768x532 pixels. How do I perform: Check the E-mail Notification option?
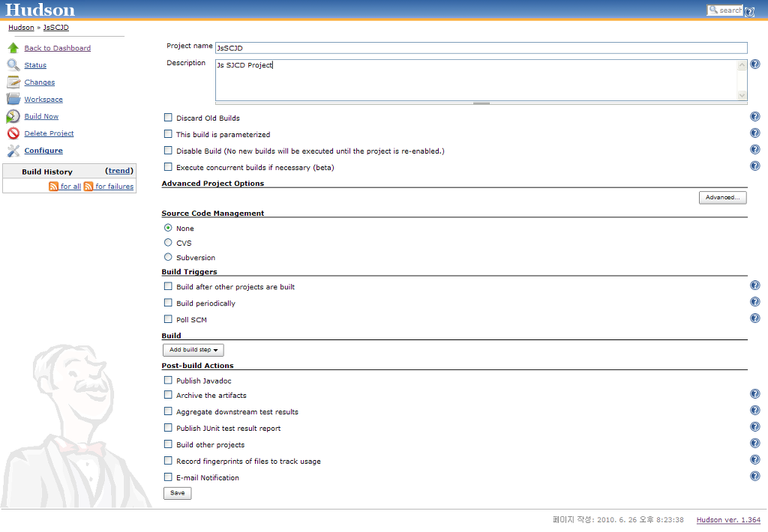pyautogui.click(x=168, y=477)
